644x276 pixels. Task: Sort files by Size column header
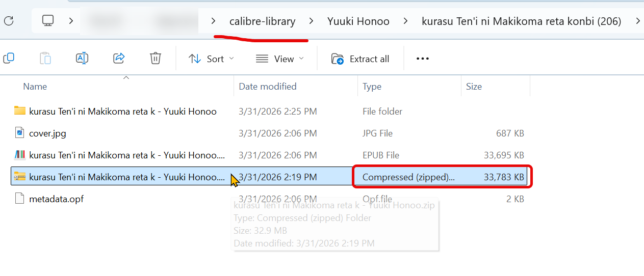coord(474,87)
